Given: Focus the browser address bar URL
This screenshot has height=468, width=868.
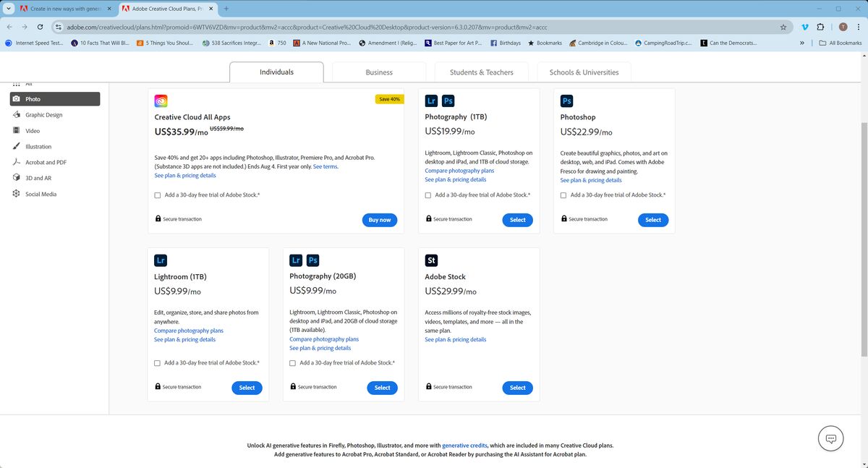Looking at the screenshot, I should pos(420,27).
